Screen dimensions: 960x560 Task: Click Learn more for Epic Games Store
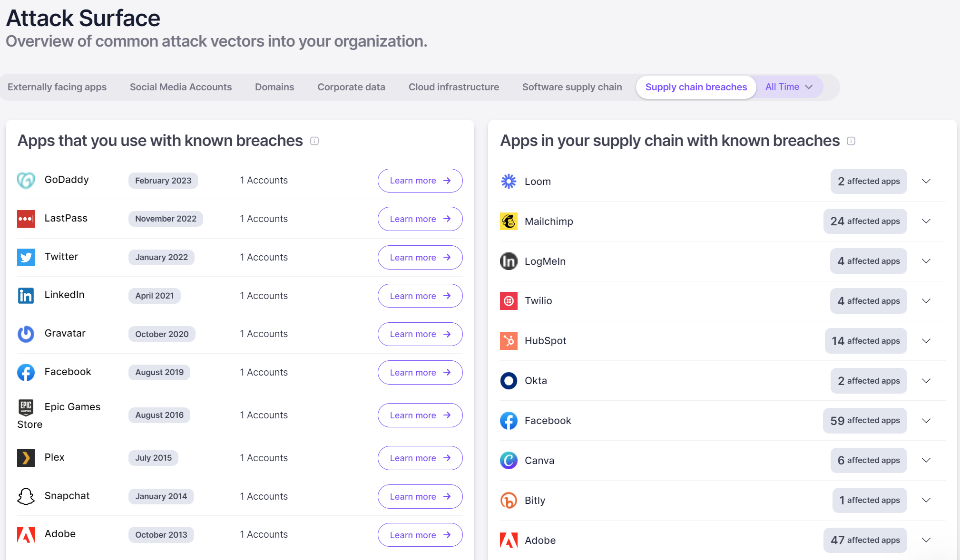420,415
